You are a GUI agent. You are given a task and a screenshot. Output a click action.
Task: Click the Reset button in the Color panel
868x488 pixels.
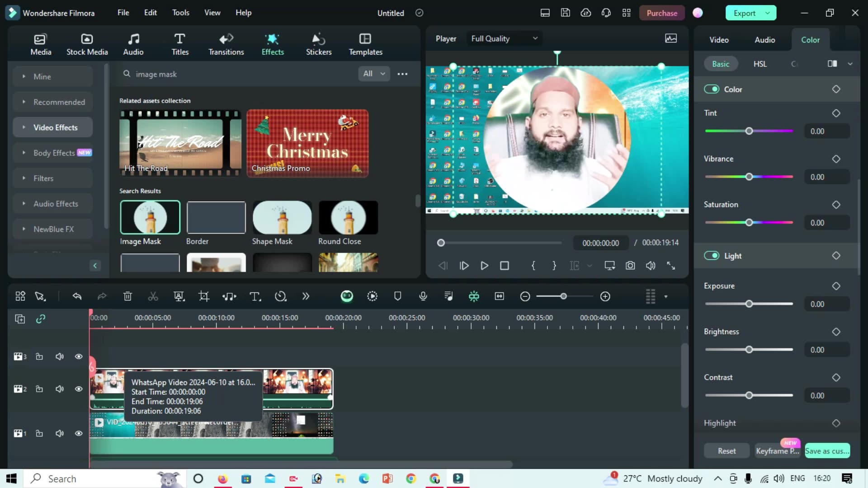coord(726,450)
